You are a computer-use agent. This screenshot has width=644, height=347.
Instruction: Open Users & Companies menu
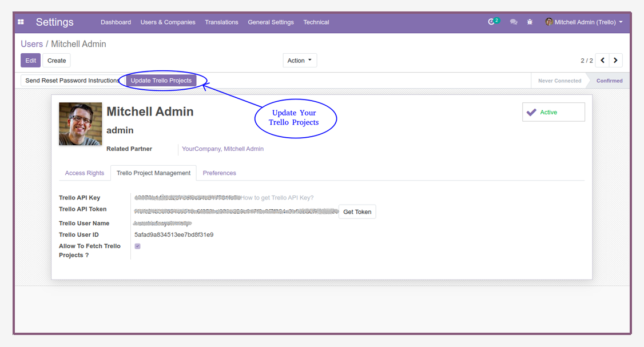168,22
